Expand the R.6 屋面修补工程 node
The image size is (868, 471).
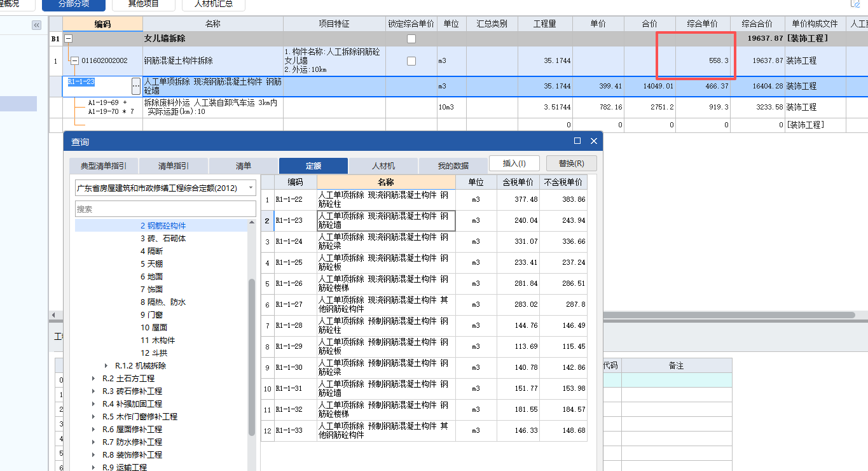point(93,429)
